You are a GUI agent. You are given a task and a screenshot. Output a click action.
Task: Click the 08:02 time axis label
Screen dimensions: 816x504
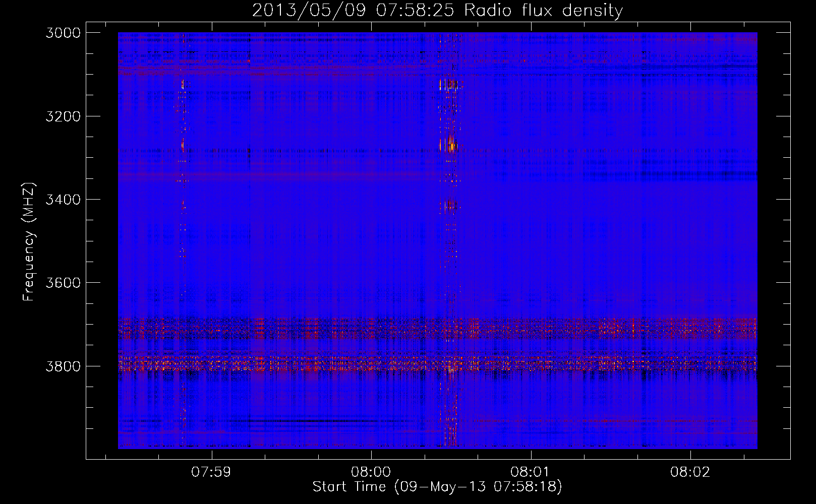tap(690, 472)
